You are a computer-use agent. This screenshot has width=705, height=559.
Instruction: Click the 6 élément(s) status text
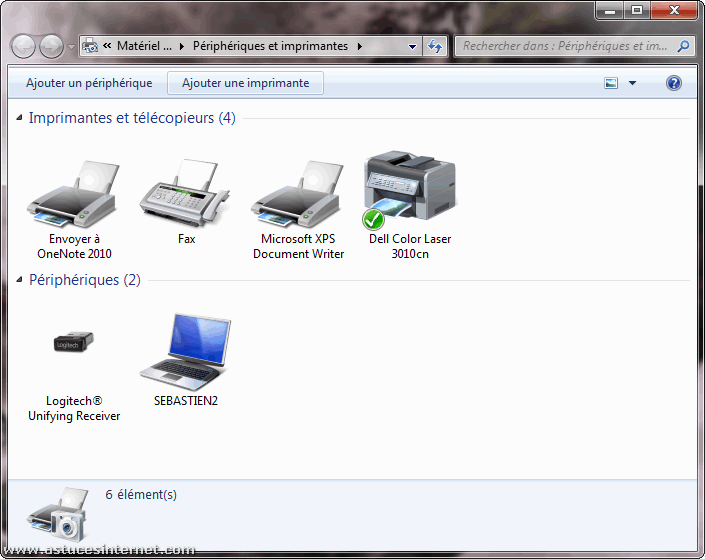(x=141, y=495)
